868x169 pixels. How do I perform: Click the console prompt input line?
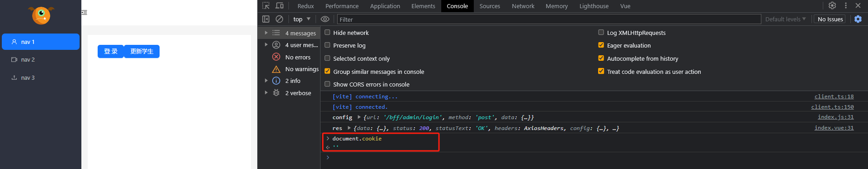click(x=594, y=157)
